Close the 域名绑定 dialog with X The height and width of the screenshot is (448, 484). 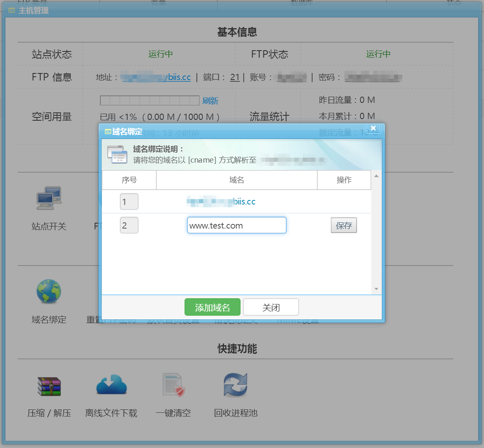pyautogui.click(x=373, y=128)
